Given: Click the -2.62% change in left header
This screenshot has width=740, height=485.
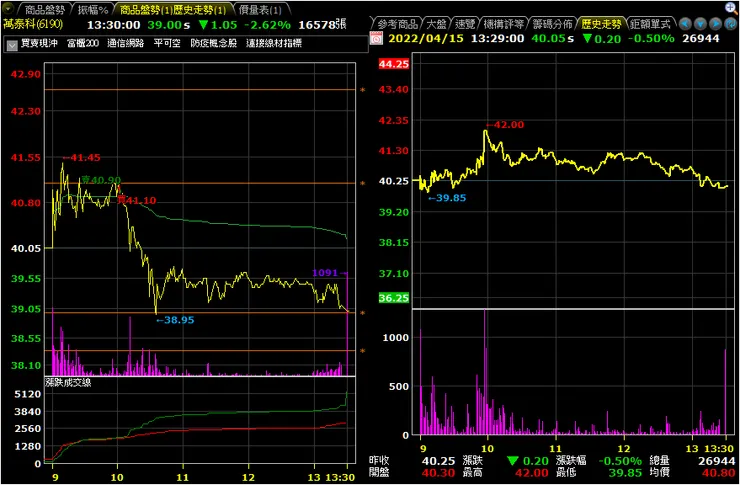Looking at the screenshot, I should (x=267, y=25).
